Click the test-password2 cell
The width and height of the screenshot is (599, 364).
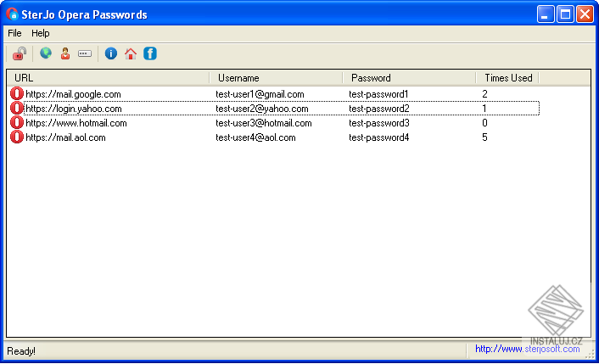pos(379,109)
